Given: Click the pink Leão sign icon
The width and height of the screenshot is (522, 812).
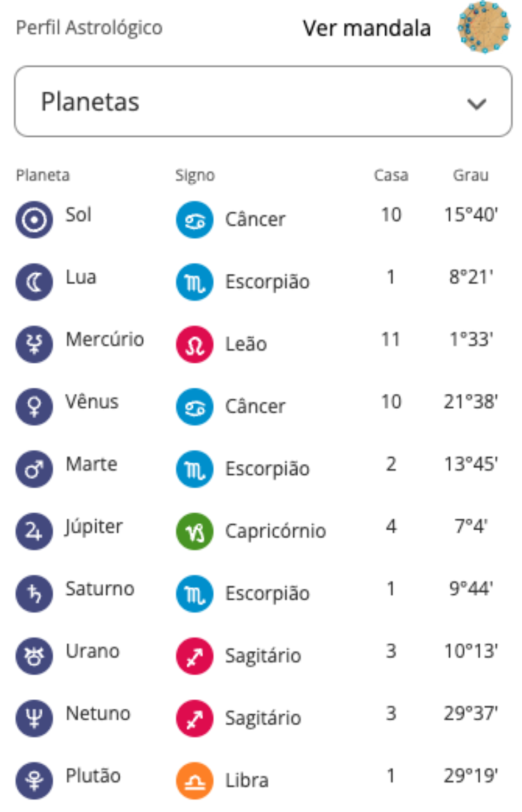Looking at the screenshot, I should pyautogui.click(x=194, y=344).
